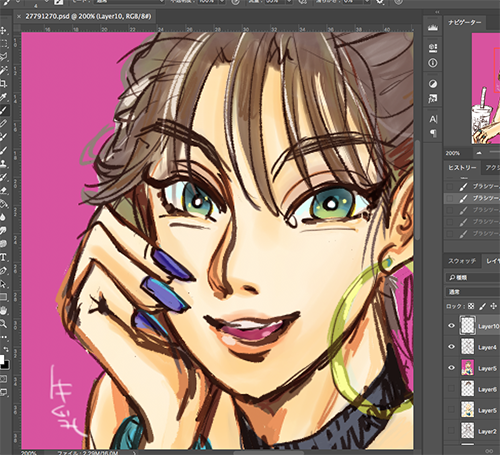Select the Type tool
The width and height of the screenshot is (500, 455).
coord(4,257)
